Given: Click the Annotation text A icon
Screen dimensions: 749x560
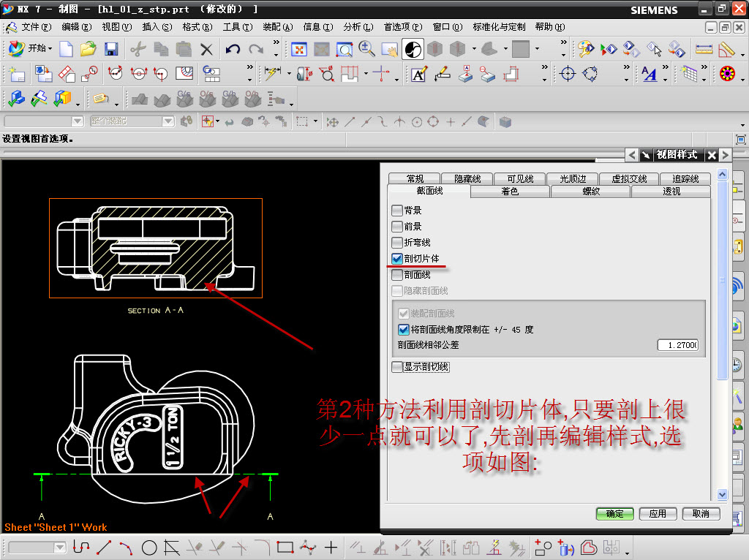Looking at the screenshot, I should click(418, 74).
